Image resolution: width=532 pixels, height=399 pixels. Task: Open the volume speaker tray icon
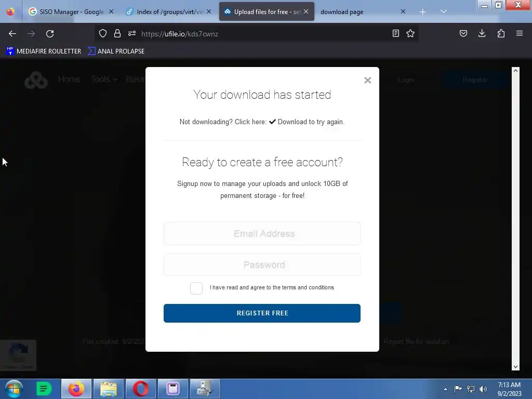coord(483,389)
